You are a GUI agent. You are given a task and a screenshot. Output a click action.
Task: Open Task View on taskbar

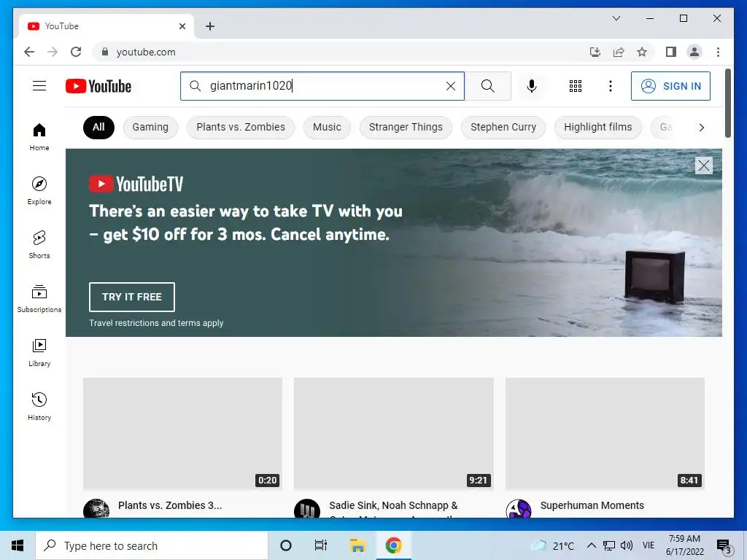tap(321, 545)
